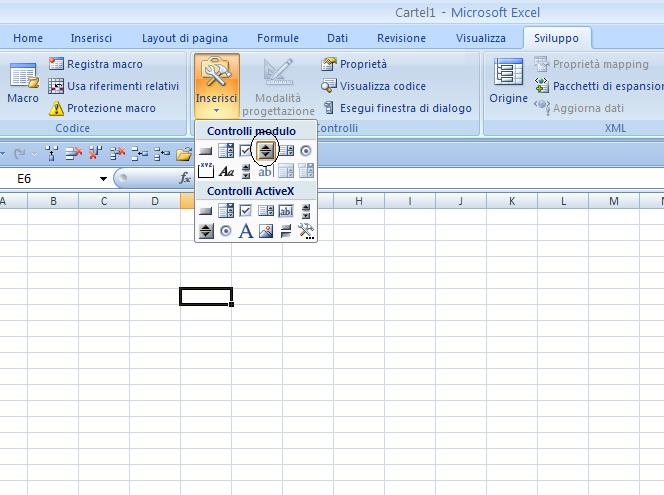Select the form Combo box control
The height and width of the screenshot is (495, 664).
click(226, 151)
